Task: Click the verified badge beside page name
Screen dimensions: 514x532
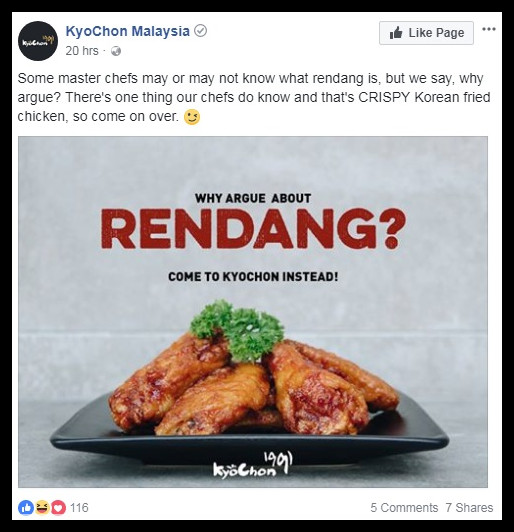Action: (201, 31)
